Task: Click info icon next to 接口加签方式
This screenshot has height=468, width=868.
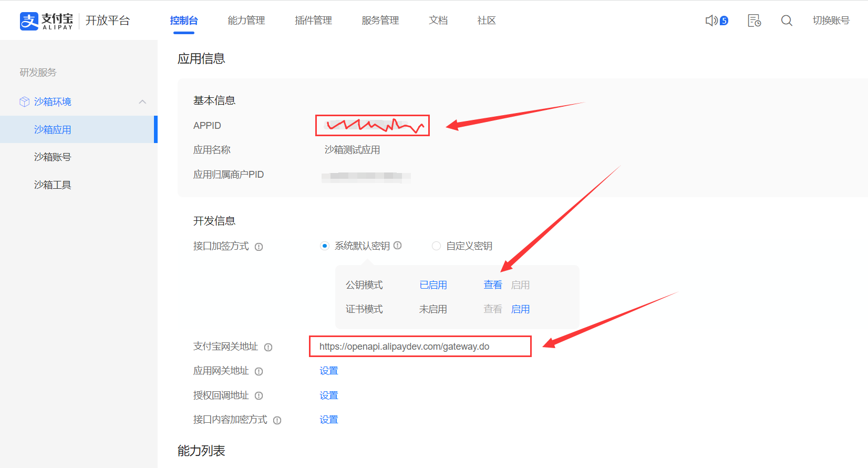Action: tap(259, 247)
